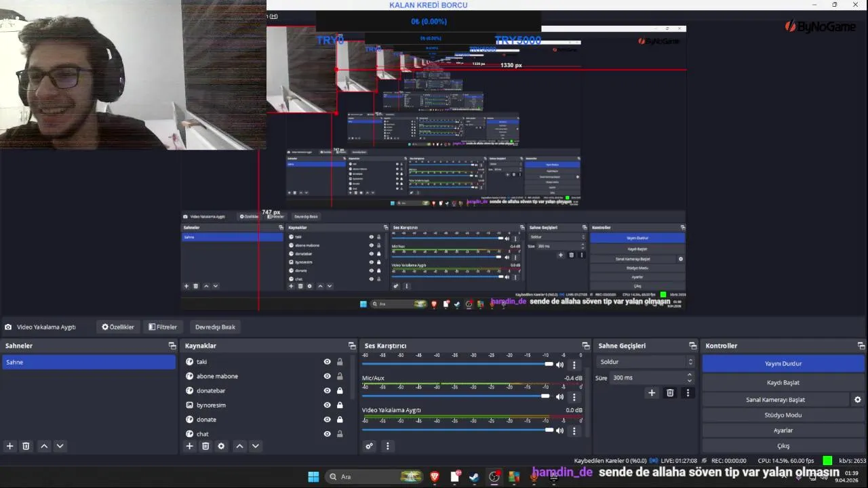868x488 pixels.
Task: Lock the taki source
Action: pyautogui.click(x=340, y=362)
